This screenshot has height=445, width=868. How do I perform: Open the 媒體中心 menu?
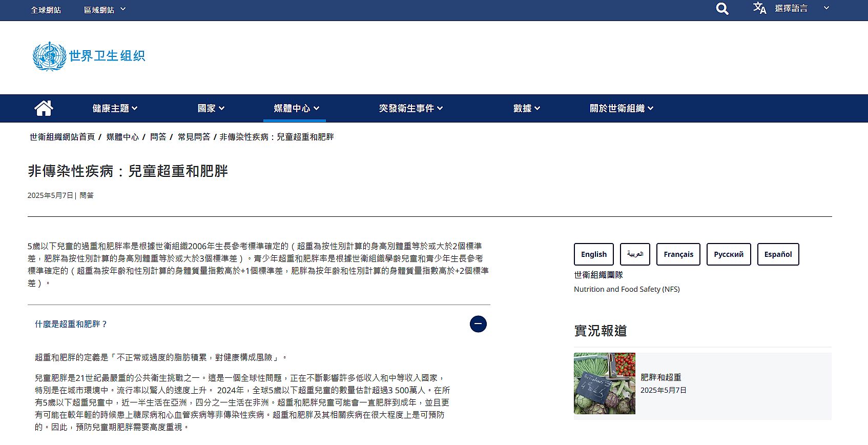[296, 108]
